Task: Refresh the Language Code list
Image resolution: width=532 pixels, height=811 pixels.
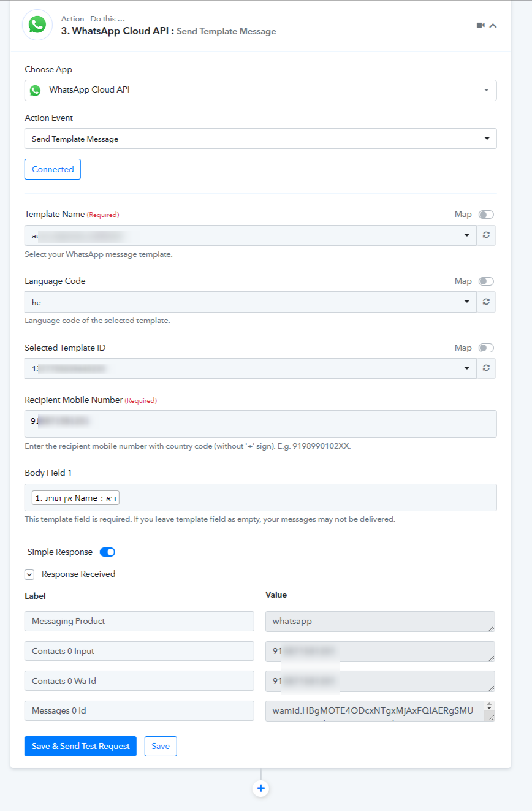Action: click(x=486, y=302)
